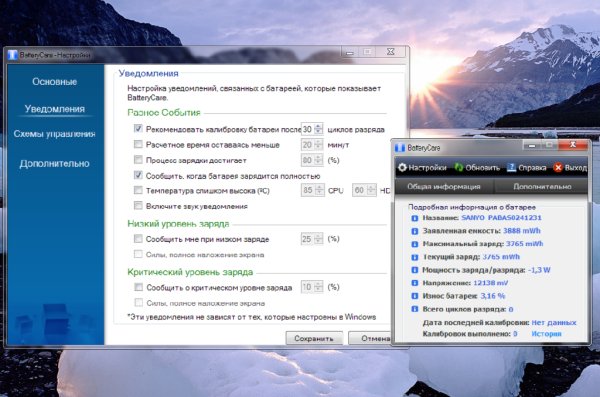Switch to Дополнительно tab in BatteryCare window

pos(542,186)
